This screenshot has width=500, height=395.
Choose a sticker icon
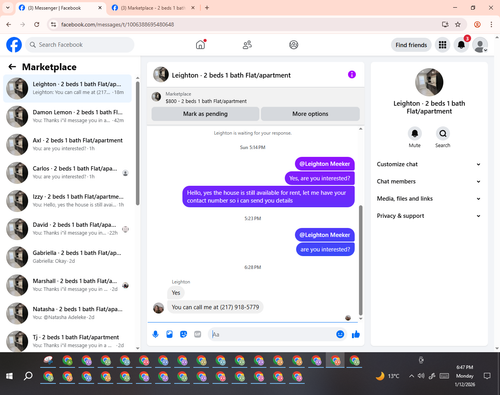coord(183,334)
